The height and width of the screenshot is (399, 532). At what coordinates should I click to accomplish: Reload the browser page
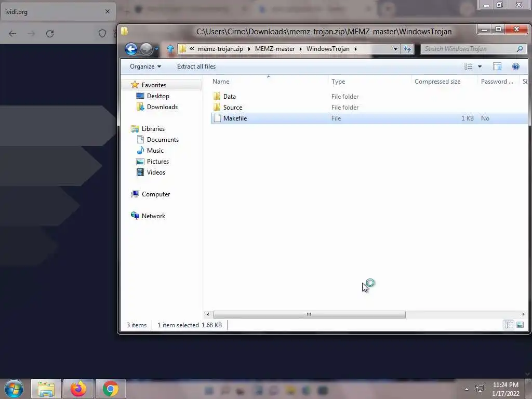click(x=50, y=33)
